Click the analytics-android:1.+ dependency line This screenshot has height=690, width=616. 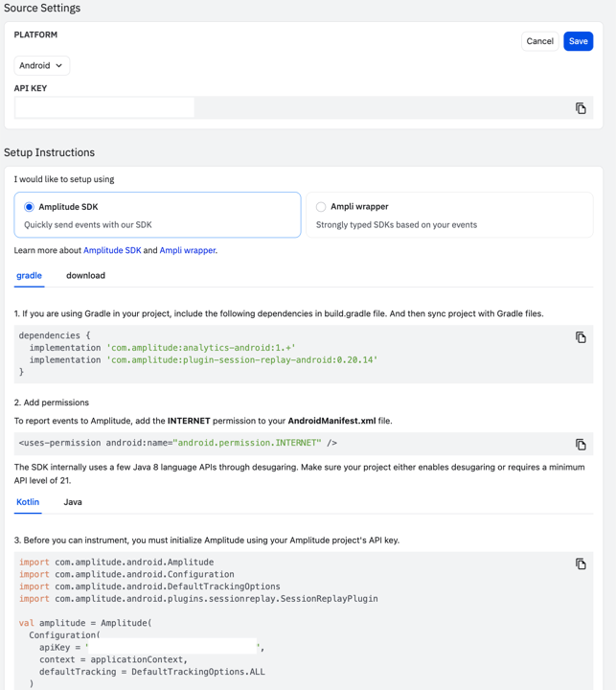click(x=162, y=348)
